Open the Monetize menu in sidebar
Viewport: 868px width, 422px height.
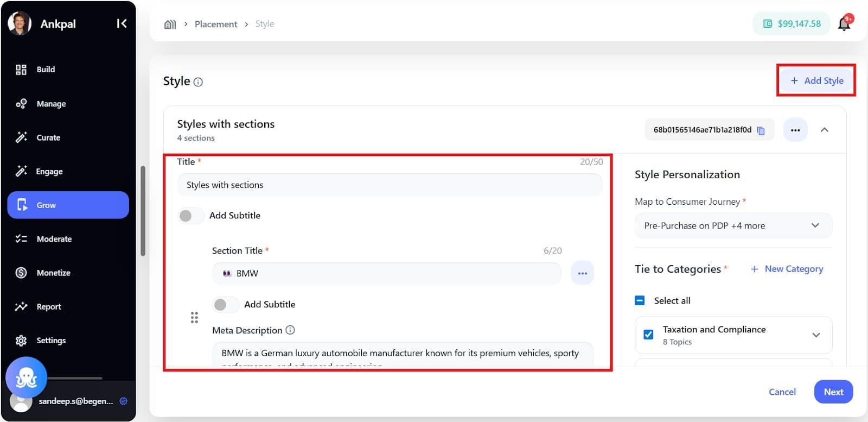53,273
